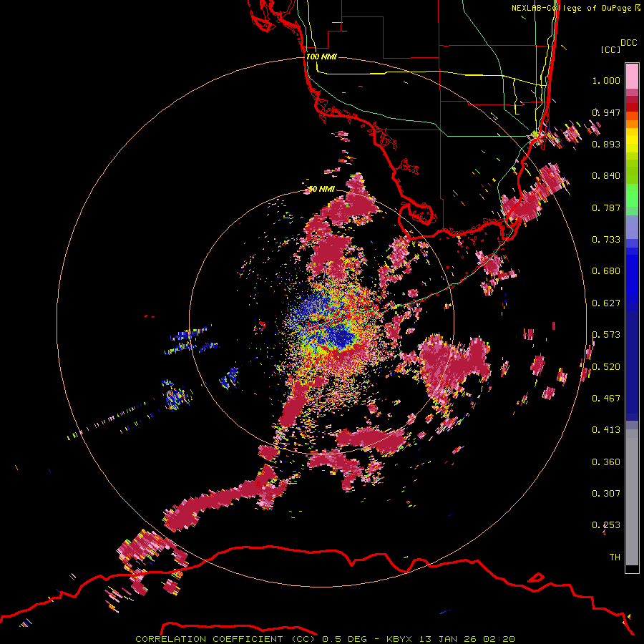Select the 0.840 scale value
The width and height of the screenshot is (644, 644).
(606, 176)
